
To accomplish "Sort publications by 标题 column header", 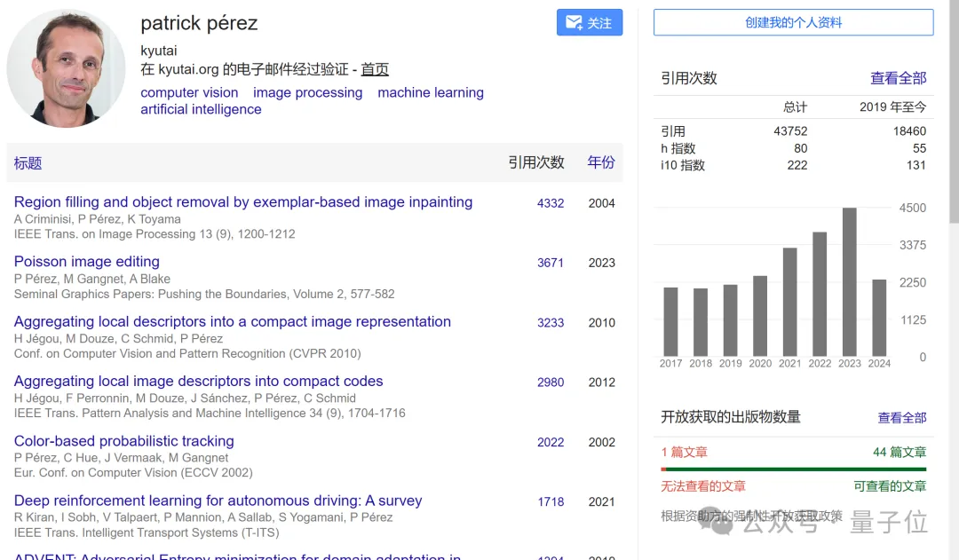I will tap(28, 163).
